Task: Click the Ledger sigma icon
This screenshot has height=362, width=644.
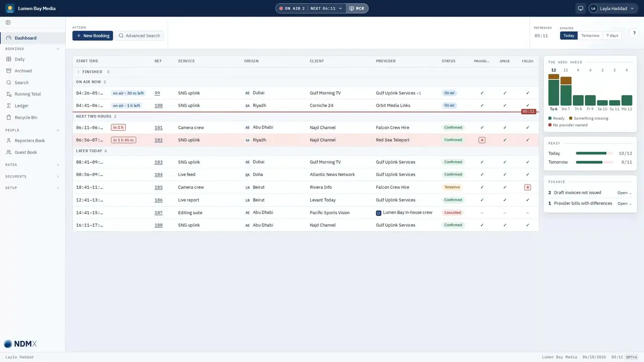Action: (9, 106)
